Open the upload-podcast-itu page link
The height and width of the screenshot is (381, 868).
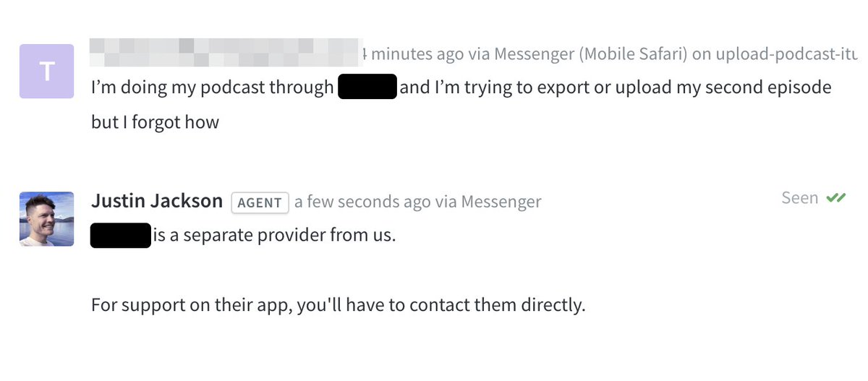(x=786, y=53)
